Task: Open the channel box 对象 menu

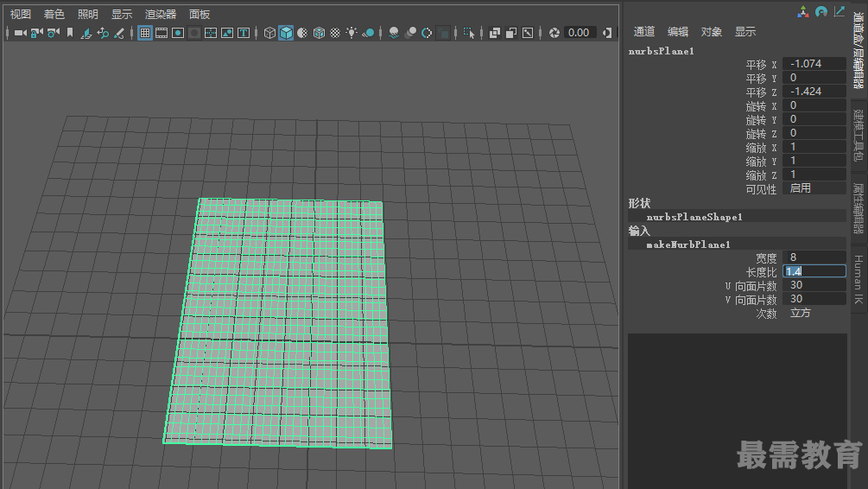Action: [x=712, y=32]
